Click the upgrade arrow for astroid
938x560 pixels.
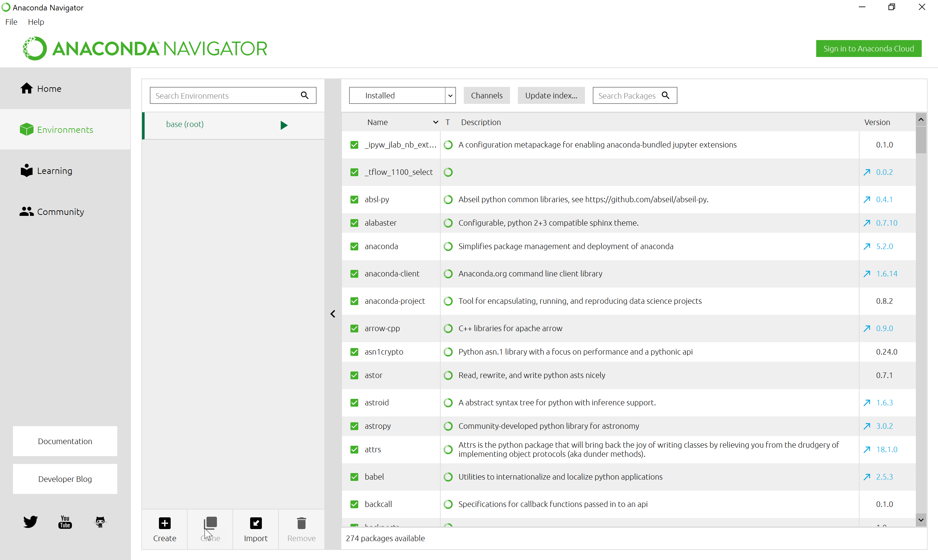[867, 403]
